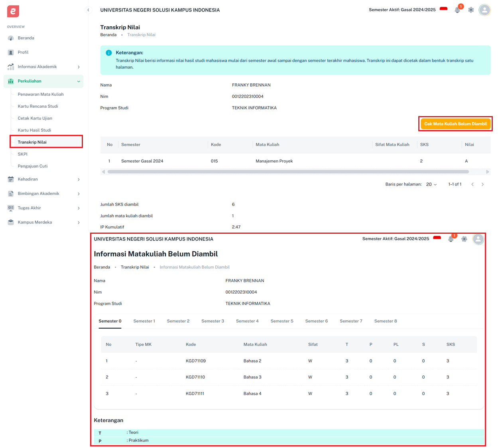Switch to Semester 0 tab
This screenshot has height=448, width=500.
110,321
